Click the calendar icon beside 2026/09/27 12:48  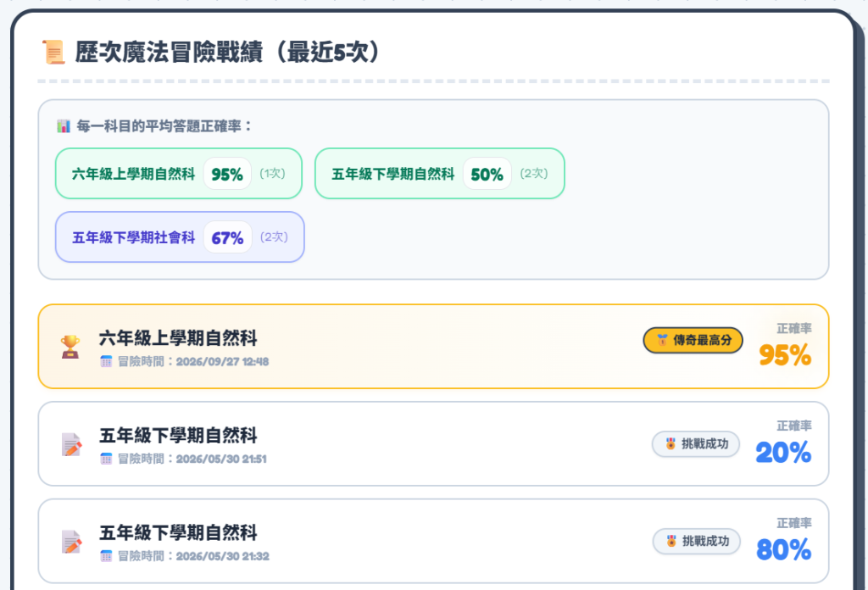coord(106,361)
